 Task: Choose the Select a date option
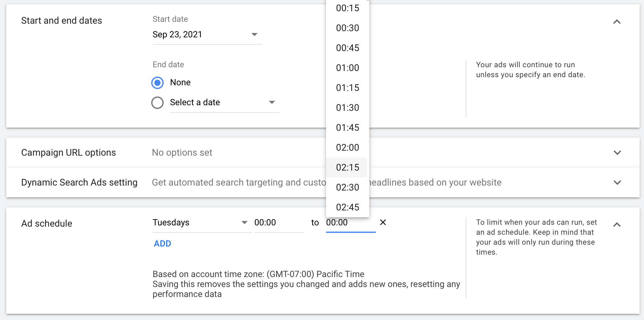tap(157, 102)
